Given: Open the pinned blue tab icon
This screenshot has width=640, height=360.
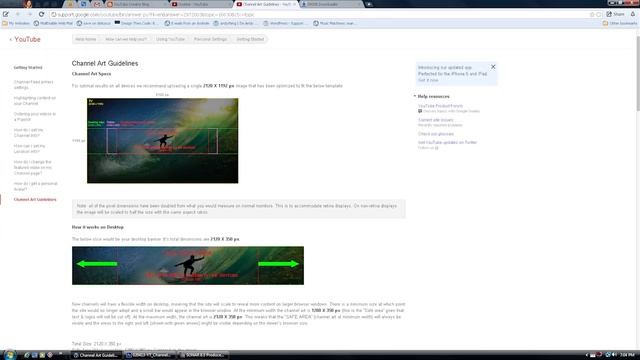Looking at the screenshot, I should tap(83, 4).
